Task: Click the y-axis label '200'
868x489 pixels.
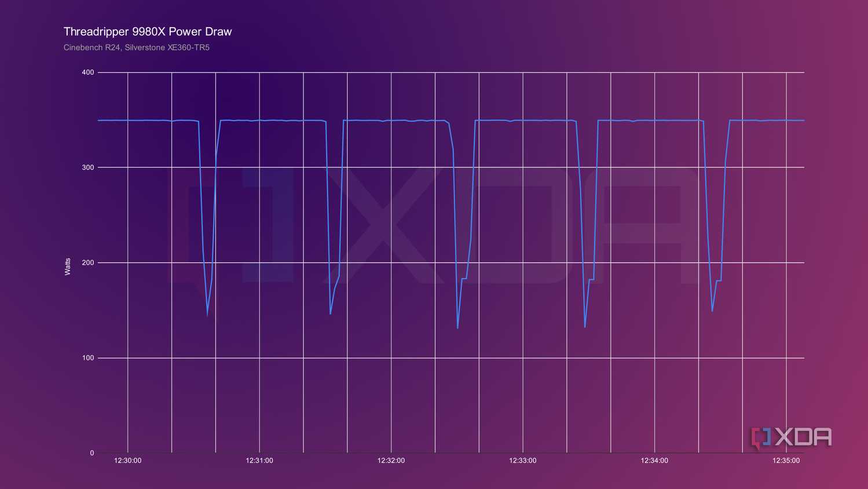Action: click(87, 262)
